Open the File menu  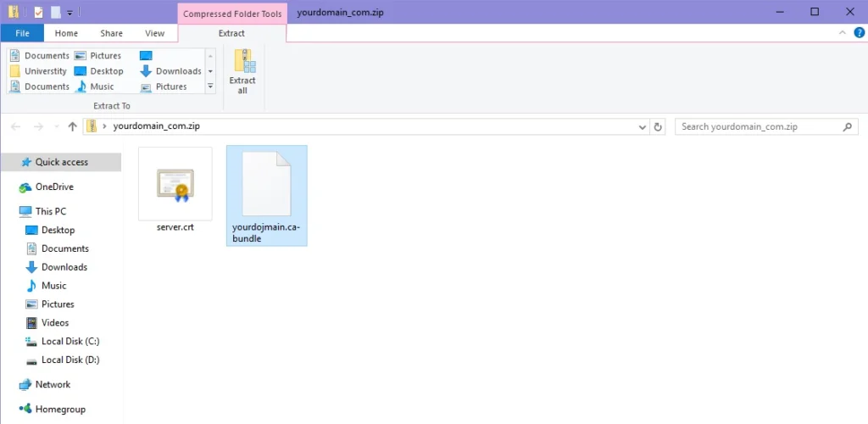tap(22, 33)
